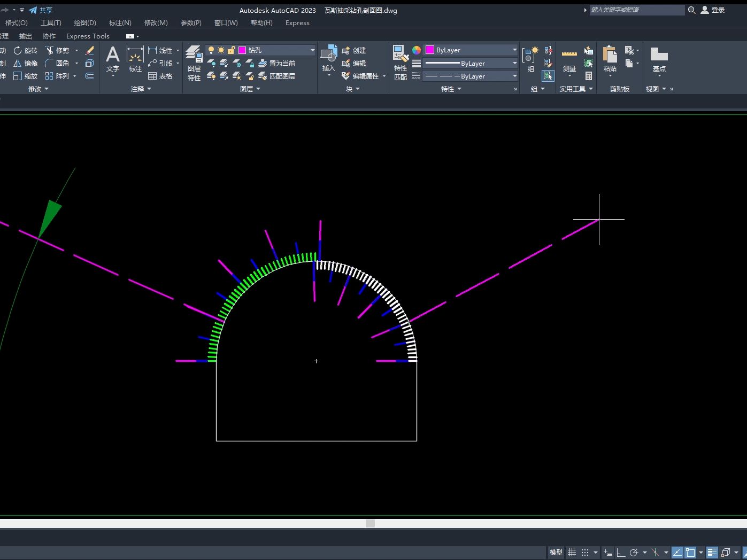Viewport: 747px width, 560px height.
Task: Switch to the Express Tools tab
Action: 88,36
